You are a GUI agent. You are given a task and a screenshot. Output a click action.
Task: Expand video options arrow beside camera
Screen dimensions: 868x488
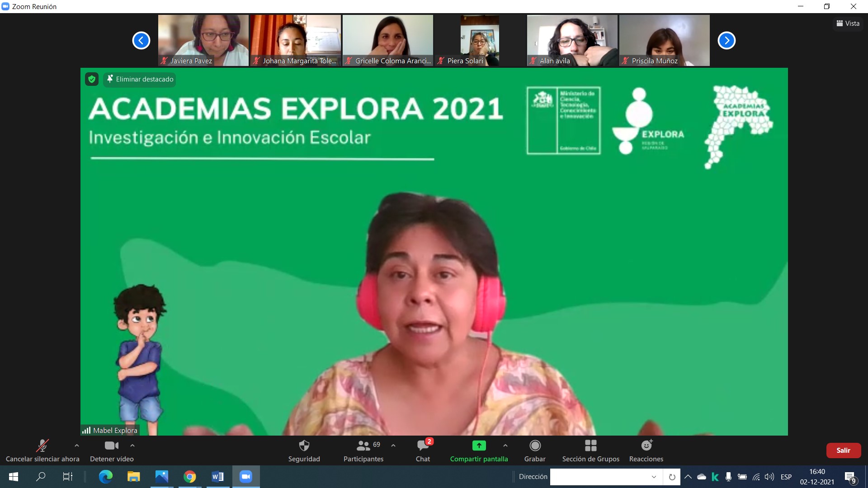(x=132, y=446)
